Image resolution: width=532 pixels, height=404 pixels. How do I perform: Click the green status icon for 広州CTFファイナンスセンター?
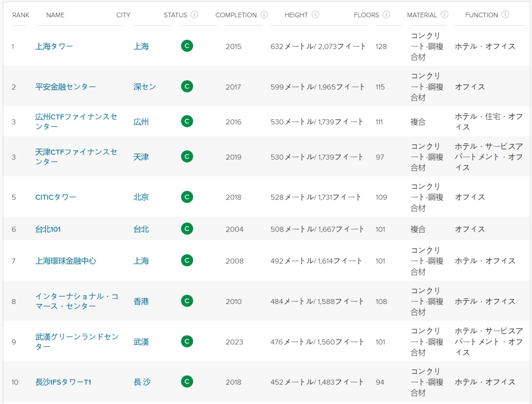[187, 121]
